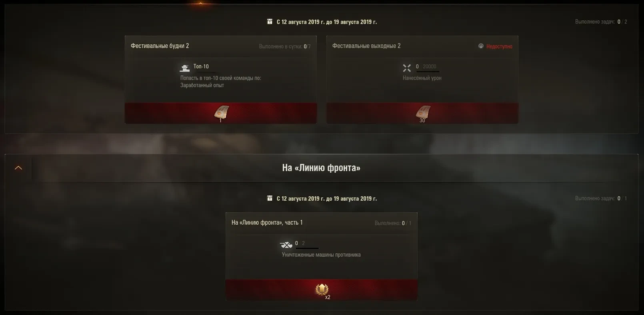This screenshot has height=315, width=644.
Task: Click the ticket reward icon with 1
Action: [222, 113]
